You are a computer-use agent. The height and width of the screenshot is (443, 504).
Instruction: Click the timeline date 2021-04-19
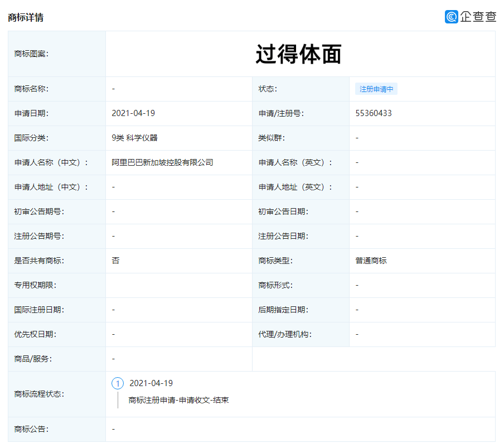tap(151, 383)
